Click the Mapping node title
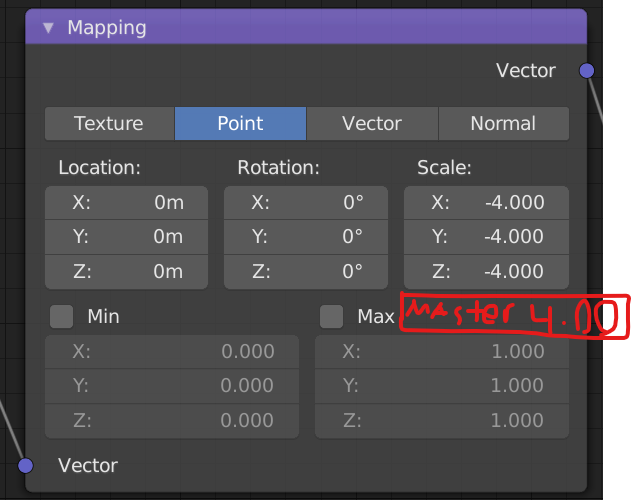The height and width of the screenshot is (500, 632). pos(107,28)
